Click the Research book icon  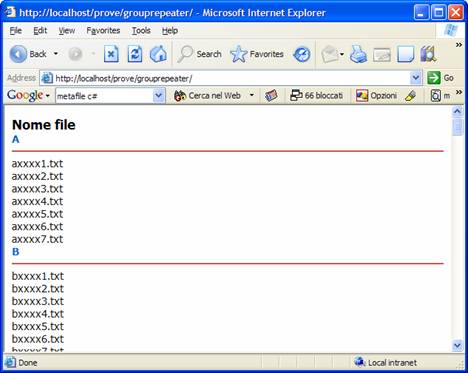tap(428, 54)
